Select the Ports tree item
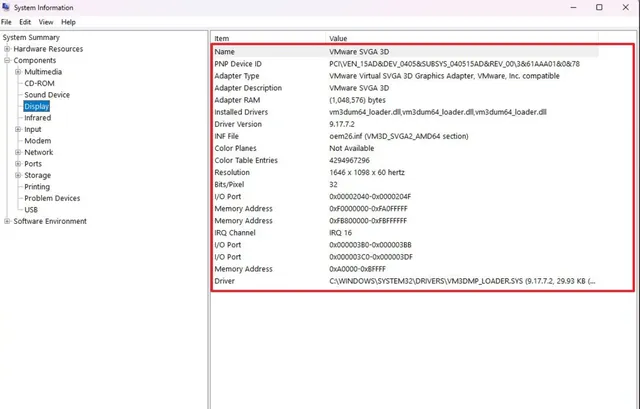 [x=33, y=164]
